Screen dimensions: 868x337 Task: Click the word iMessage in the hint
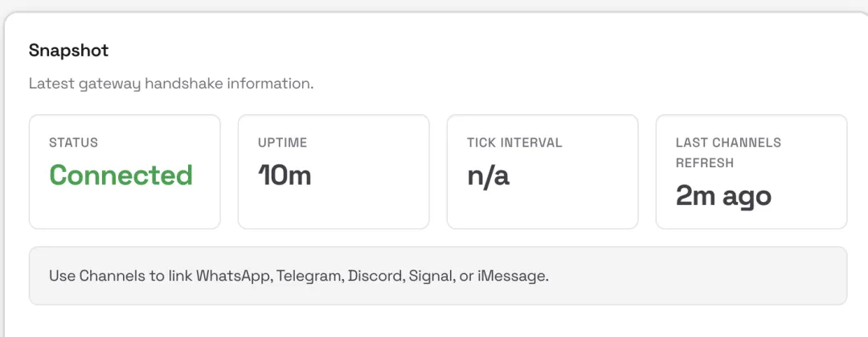click(x=513, y=276)
